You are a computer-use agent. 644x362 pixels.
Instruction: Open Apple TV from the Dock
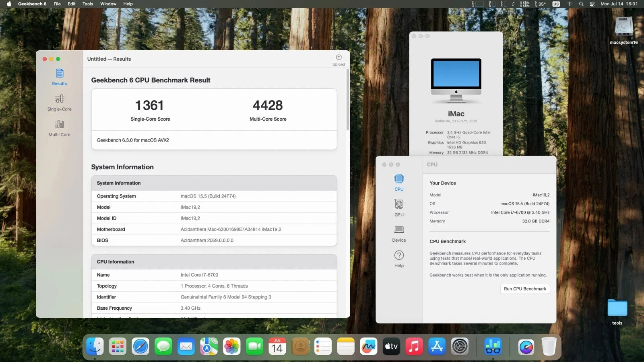[391, 346]
